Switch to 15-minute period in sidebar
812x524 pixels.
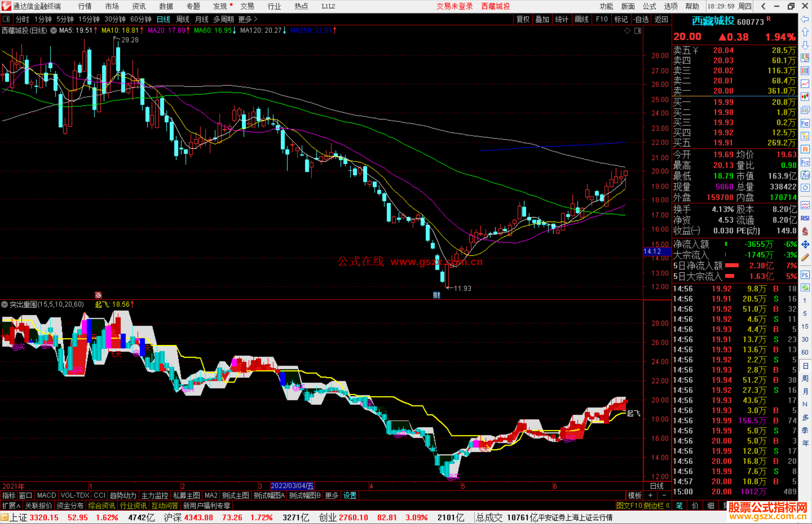[805, 326]
